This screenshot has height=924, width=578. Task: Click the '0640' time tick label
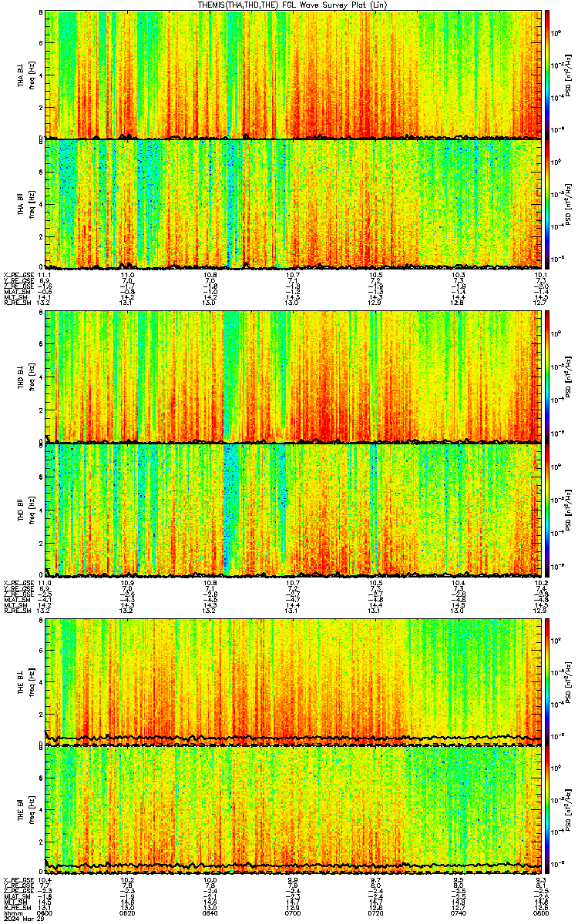pos(210,912)
